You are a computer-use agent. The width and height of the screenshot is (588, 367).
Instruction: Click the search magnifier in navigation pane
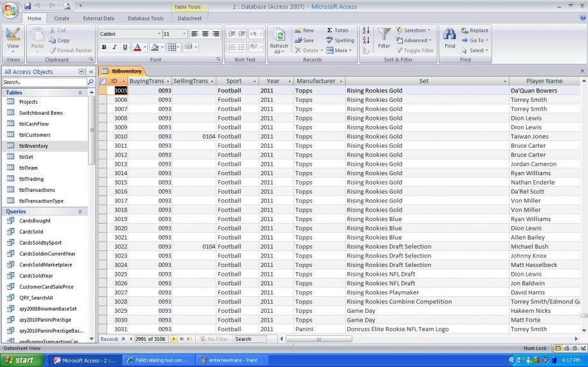(91, 82)
